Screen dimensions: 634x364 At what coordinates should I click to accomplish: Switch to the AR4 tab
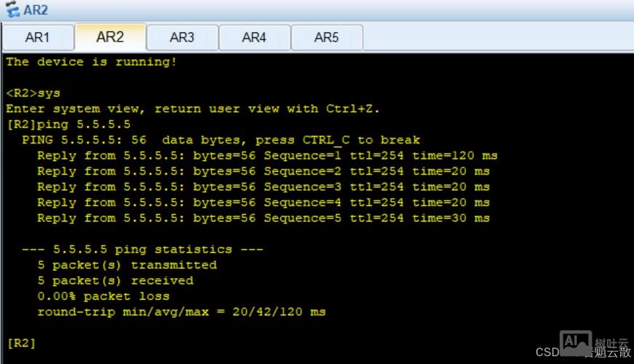tap(254, 37)
